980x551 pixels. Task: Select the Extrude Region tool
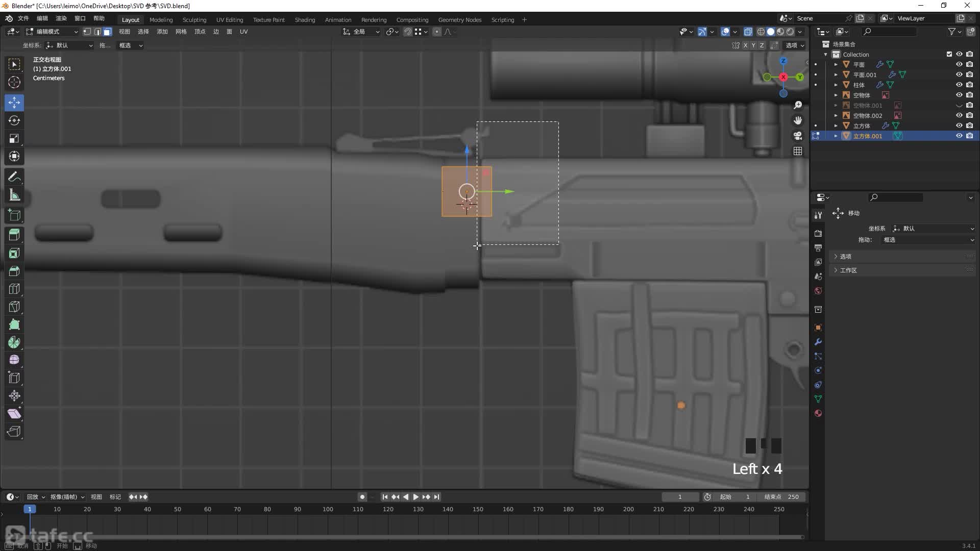pos(14,235)
